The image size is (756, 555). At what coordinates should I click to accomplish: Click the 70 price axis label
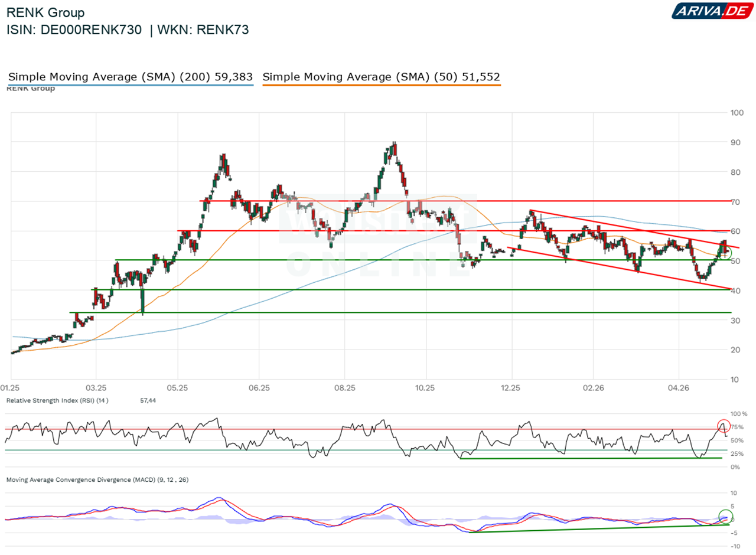(x=735, y=202)
